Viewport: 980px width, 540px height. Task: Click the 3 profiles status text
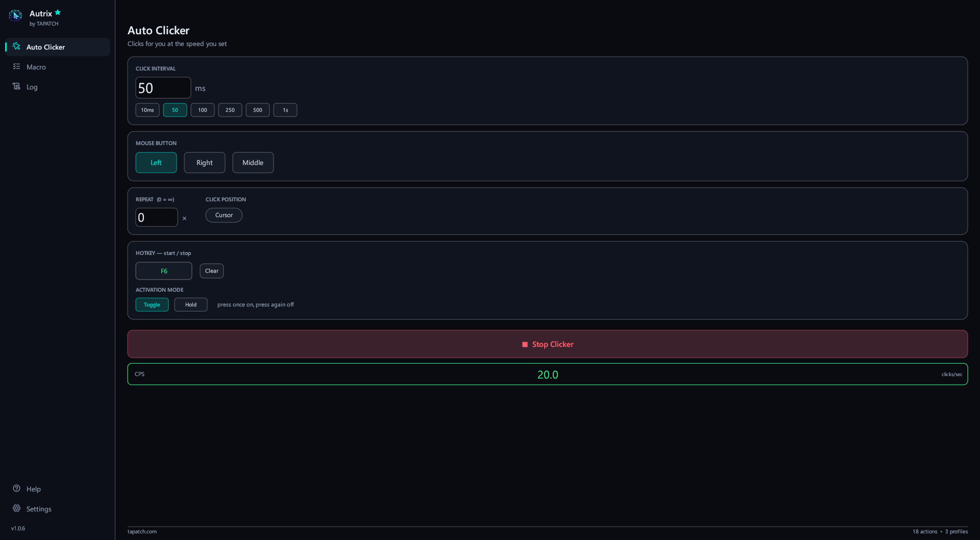tap(957, 531)
